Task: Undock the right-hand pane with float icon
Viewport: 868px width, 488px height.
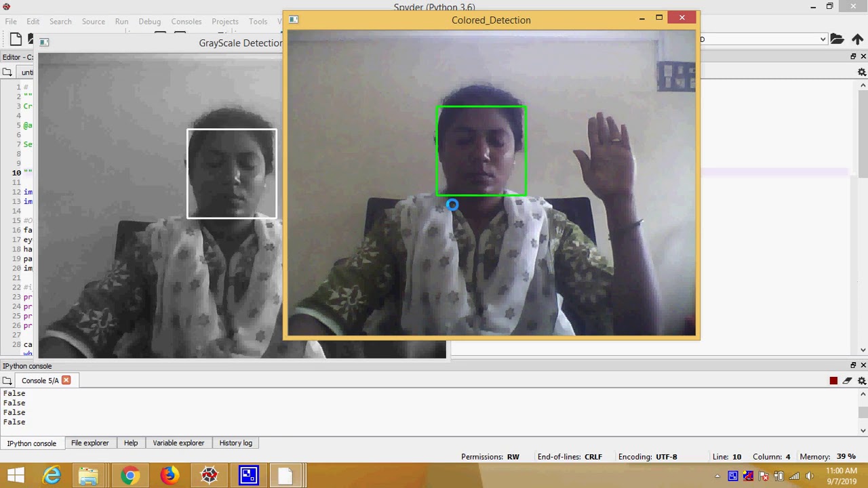Action: coord(853,57)
